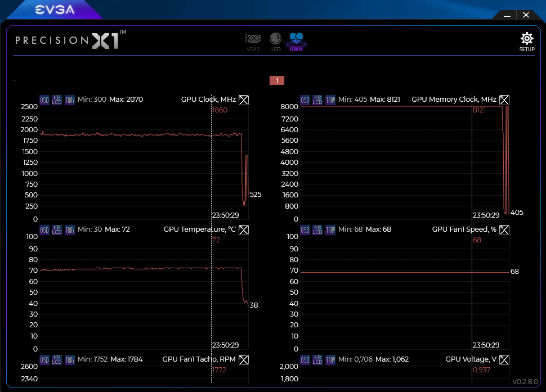Screen dimensions: 546x392
Task: Click the GPU Fan1 Speed, % title
Action: point(464,229)
